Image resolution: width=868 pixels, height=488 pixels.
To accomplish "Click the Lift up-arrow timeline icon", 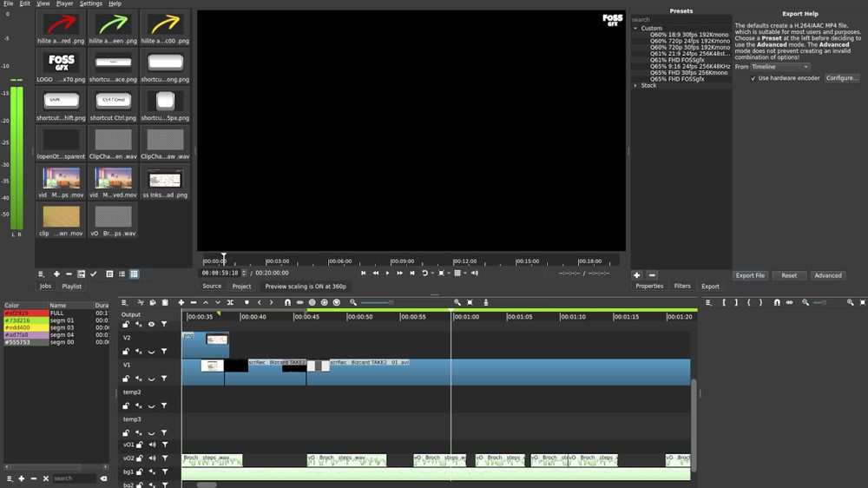I will coord(206,302).
